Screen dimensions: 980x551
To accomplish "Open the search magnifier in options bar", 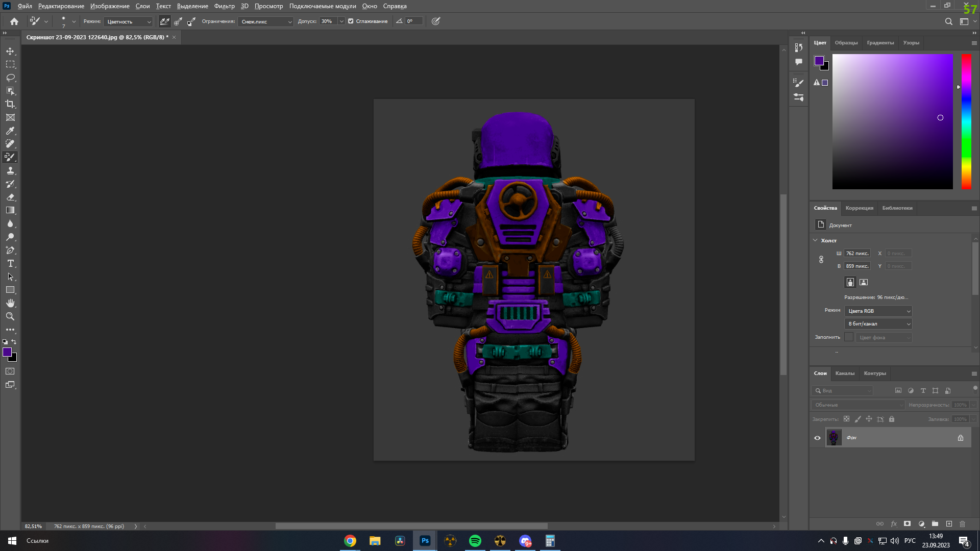I will tap(948, 21).
